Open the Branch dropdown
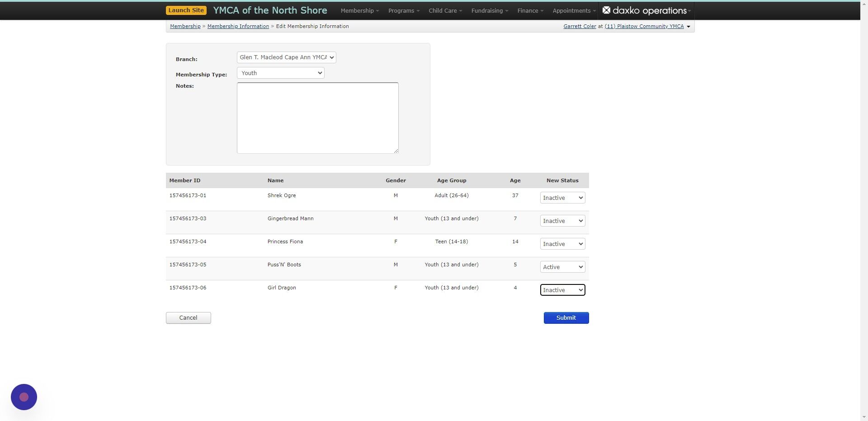The image size is (868, 421). point(285,57)
